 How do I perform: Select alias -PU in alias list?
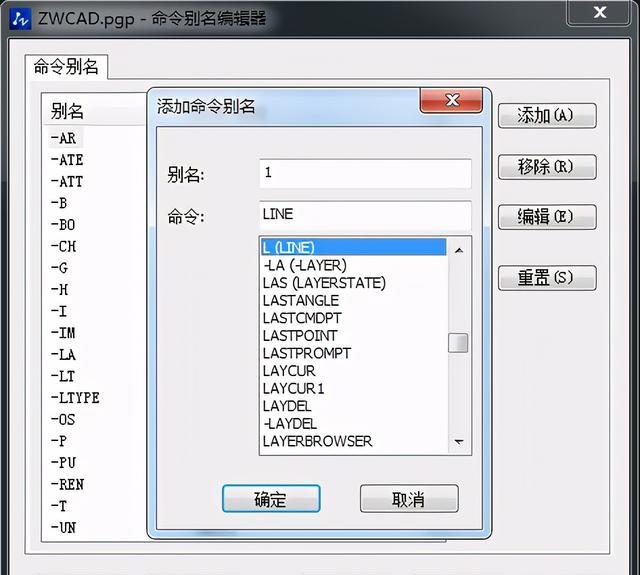coord(63,463)
